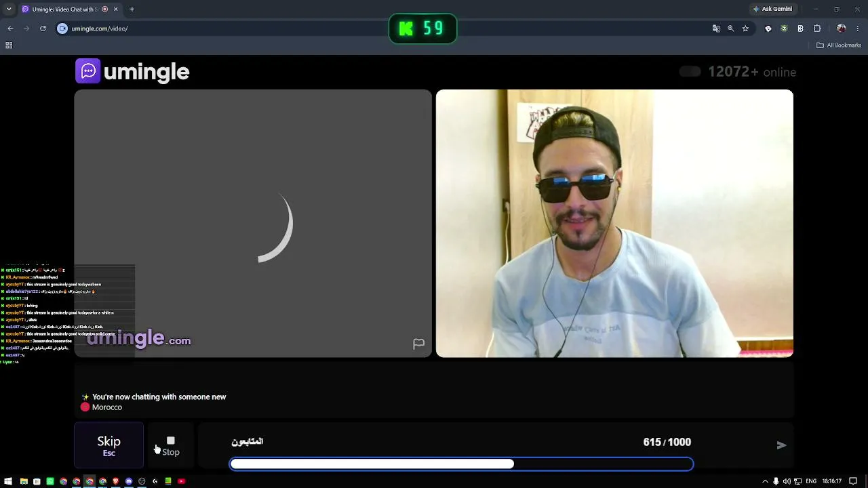The image size is (868, 488).
Task: Open the Chrome apps grid shortcut
Action: (9, 45)
